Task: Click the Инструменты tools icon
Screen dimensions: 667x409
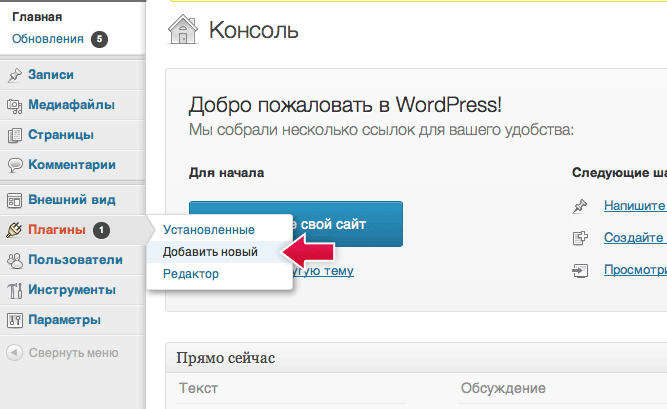Action: pyautogui.click(x=15, y=290)
